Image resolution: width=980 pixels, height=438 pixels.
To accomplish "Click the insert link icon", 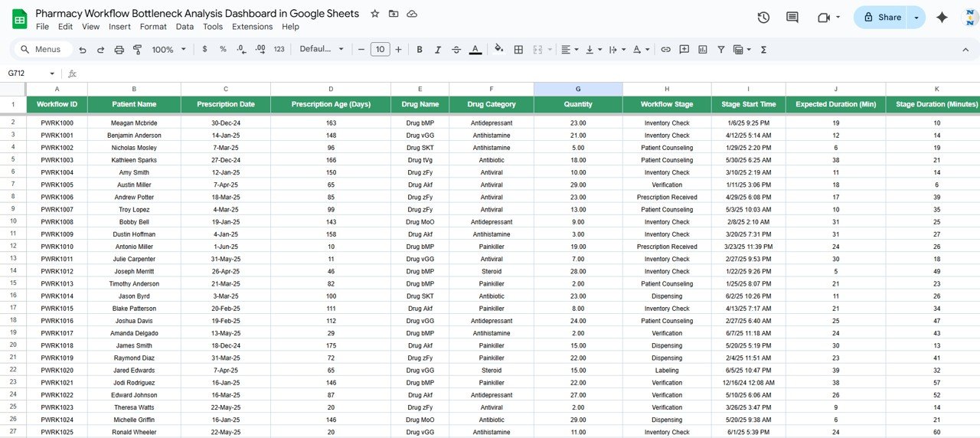I will coord(665,49).
